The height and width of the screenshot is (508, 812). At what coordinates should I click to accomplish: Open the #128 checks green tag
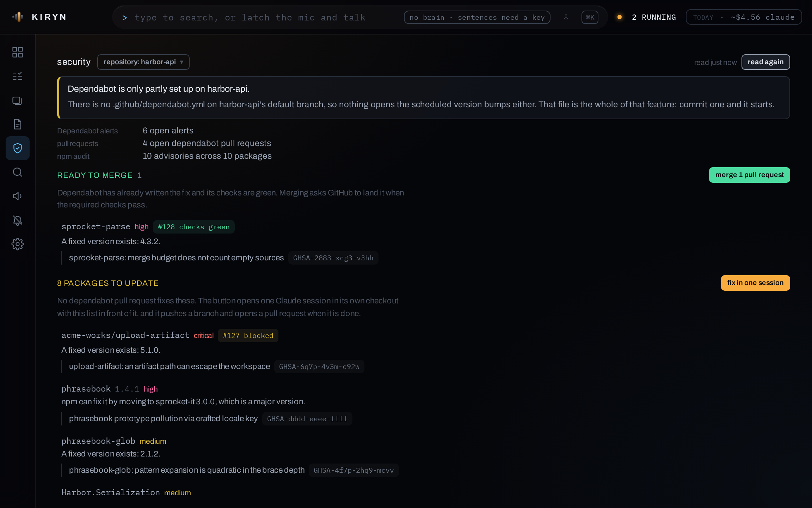[193, 227]
